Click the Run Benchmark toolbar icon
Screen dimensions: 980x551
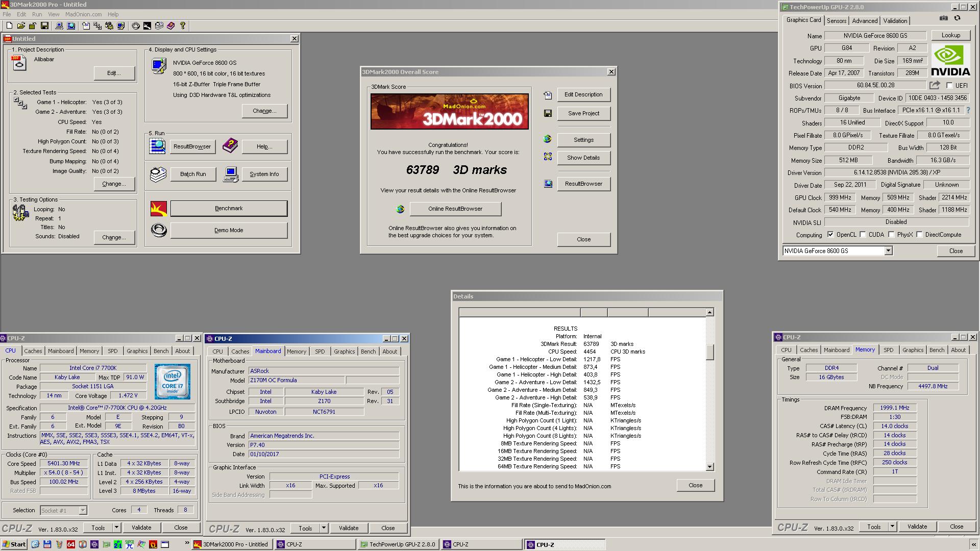coord(148,26)
